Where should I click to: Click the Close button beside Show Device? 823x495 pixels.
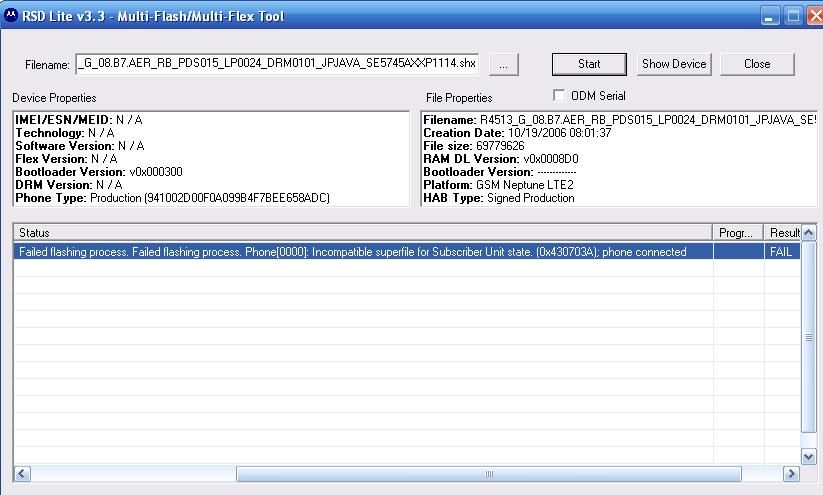(757, 64)
